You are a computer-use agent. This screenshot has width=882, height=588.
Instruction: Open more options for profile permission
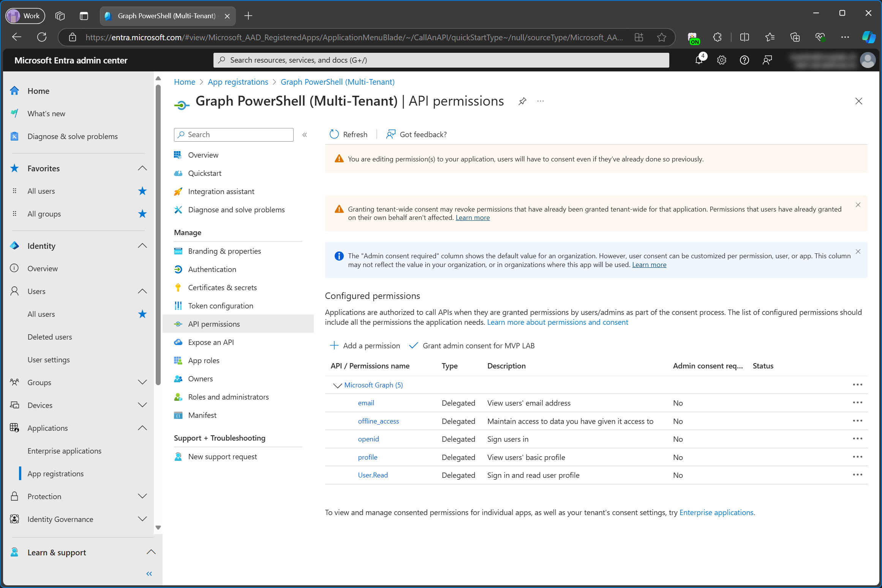tap(858, 457)
